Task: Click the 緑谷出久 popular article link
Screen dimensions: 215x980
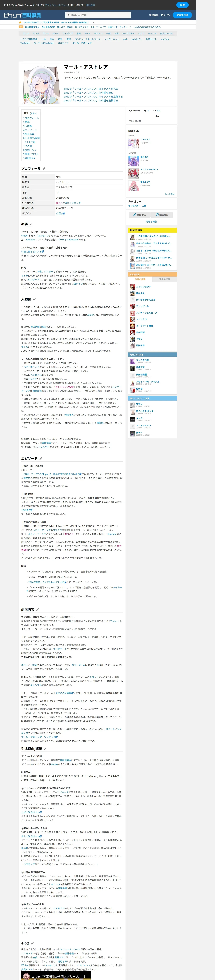Action: point(140,293)
